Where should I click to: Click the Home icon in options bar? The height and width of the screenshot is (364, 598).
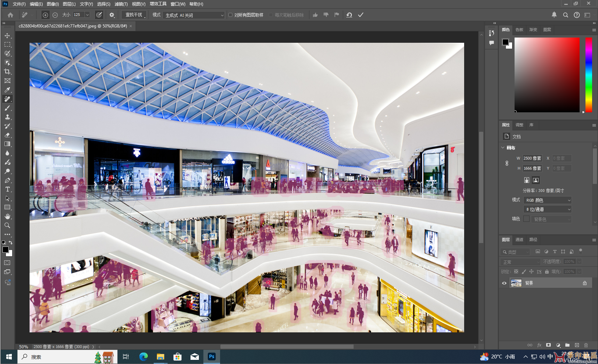(10, 15)
